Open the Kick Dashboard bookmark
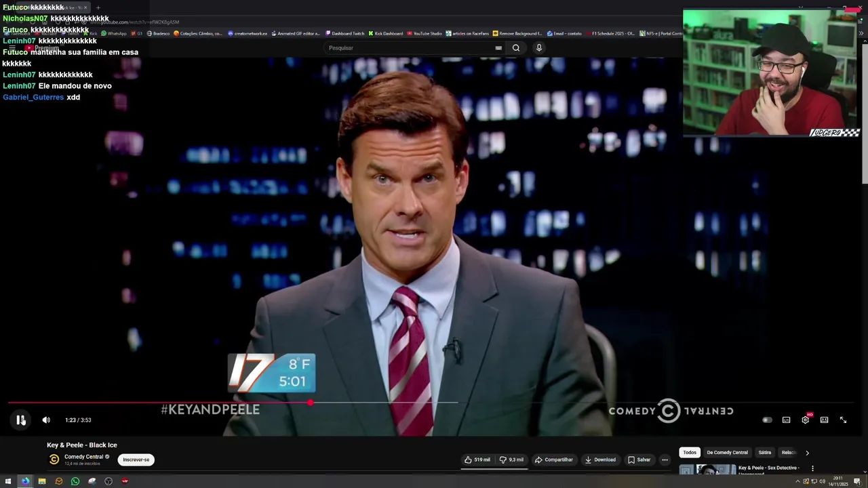The width and height of the screenshot is (868, 488). point(385,33)
